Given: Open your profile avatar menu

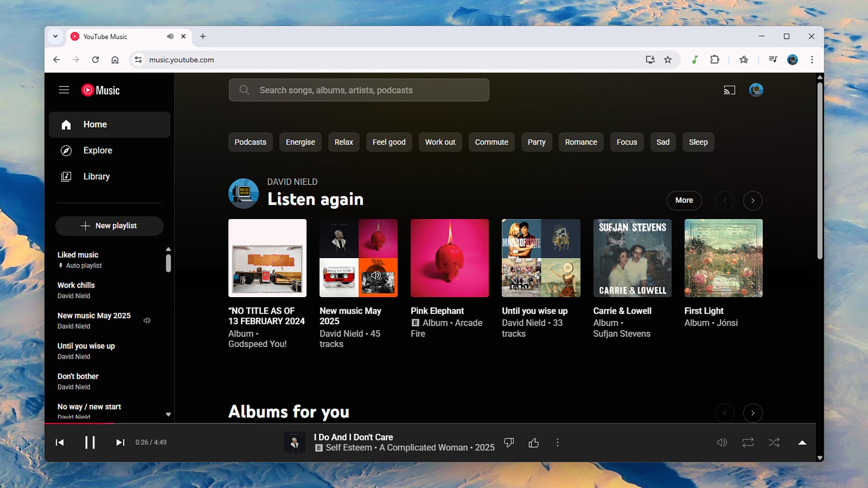Looking at the screenshot, I should [756, 90].
